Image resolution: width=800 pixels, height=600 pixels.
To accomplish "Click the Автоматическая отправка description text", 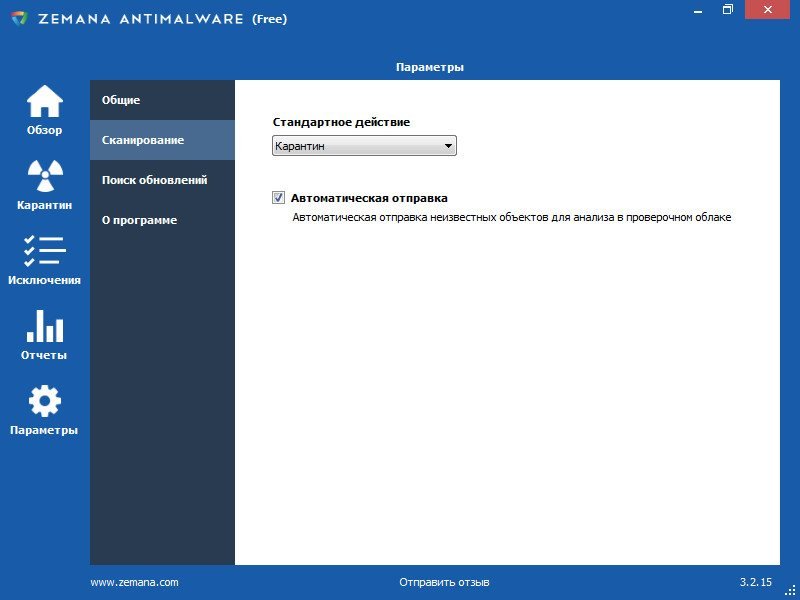I will pyautogui.click(x=512, y=217).
